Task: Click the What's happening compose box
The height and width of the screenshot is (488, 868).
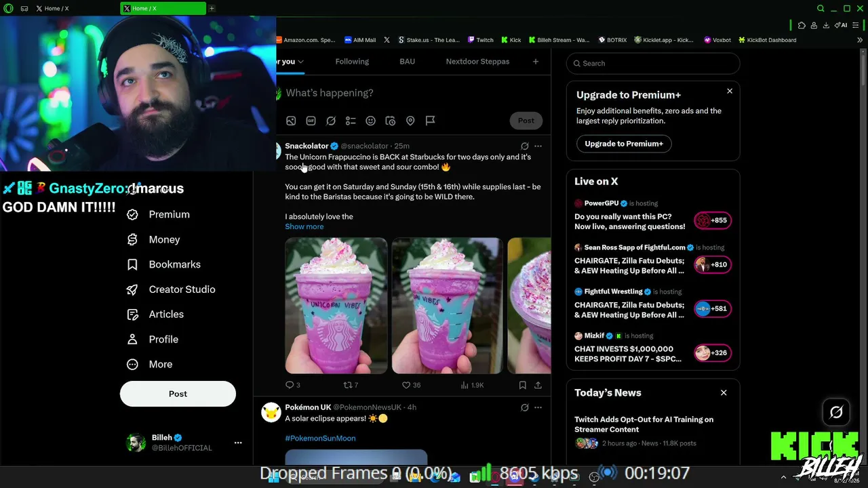Action: coord(414,93)
